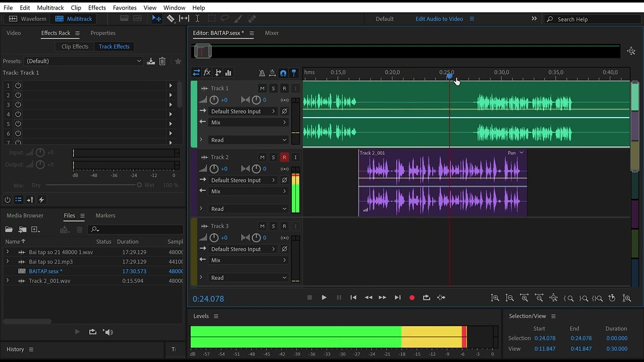Image resolution: width=644 pixels, height=362 pixels.
Task: Mute Track 1
Action: point(262,88)
